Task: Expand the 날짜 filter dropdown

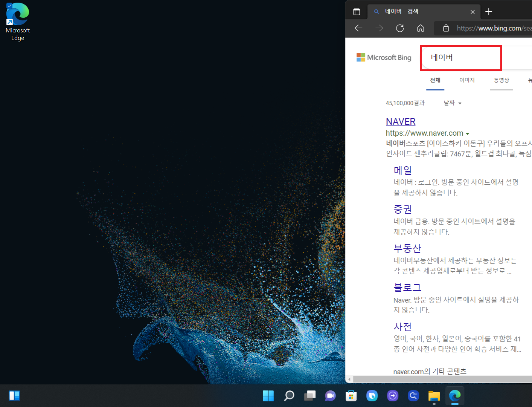Action: 453,103
